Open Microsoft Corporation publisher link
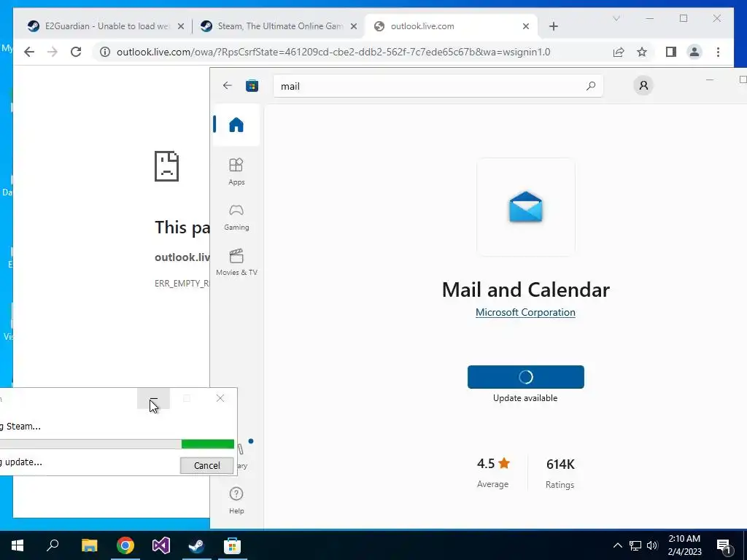Image resolution: width=747 pixels, height=560 pixels. [525, 312]
